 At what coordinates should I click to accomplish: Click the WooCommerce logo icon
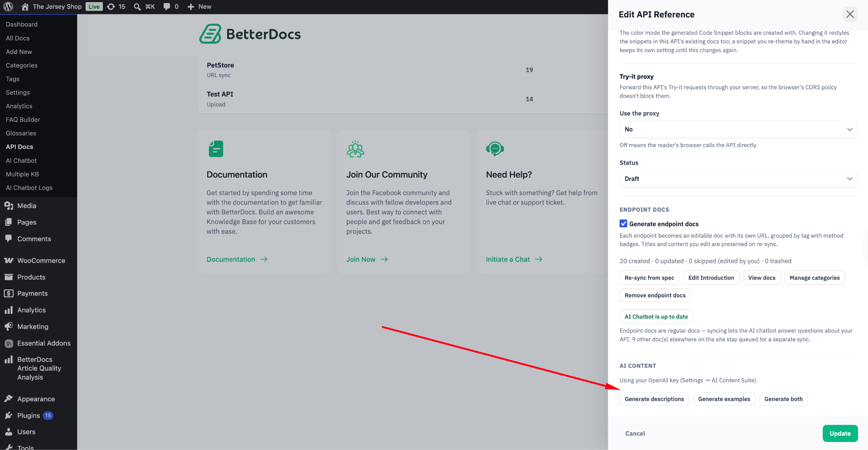[8, 261]
